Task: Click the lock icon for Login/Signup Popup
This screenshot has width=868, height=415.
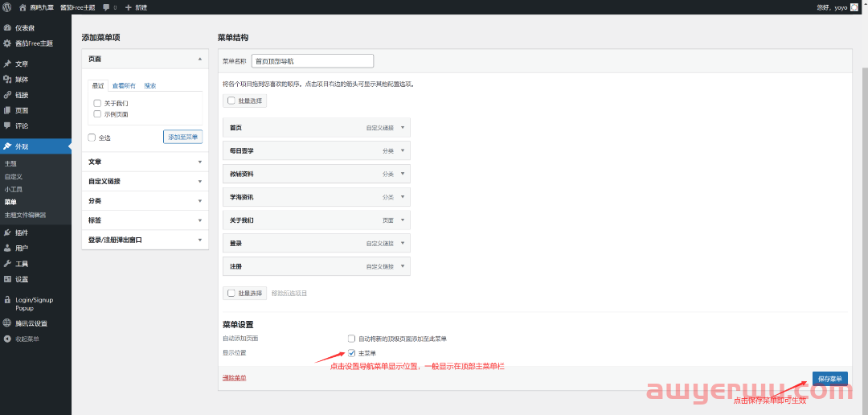Action: click(7, 300)
